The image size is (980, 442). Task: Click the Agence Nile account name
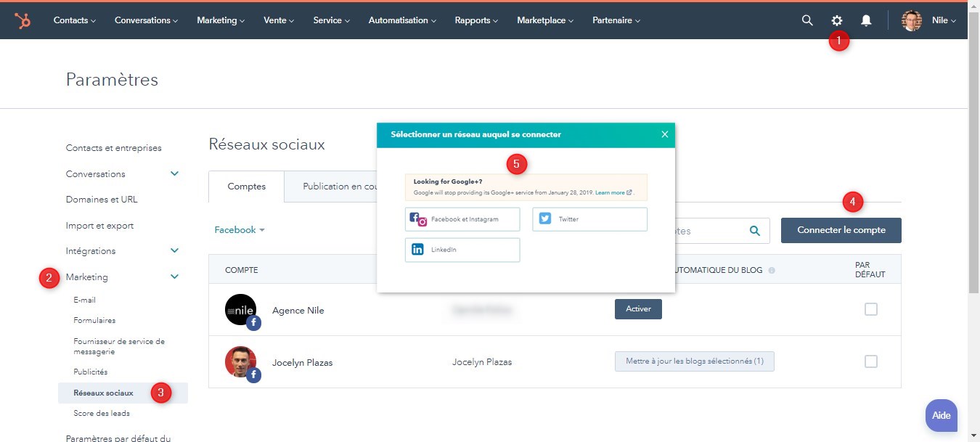point(298,310)
